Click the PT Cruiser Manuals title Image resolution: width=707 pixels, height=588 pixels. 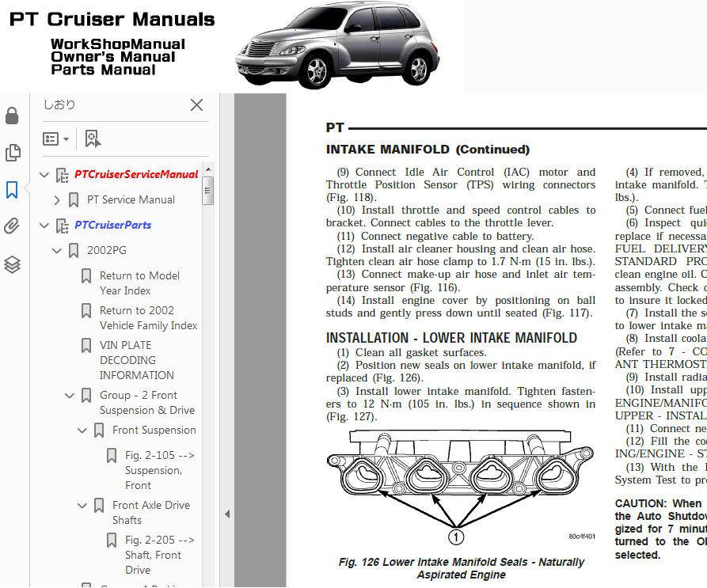pos(112,19)
